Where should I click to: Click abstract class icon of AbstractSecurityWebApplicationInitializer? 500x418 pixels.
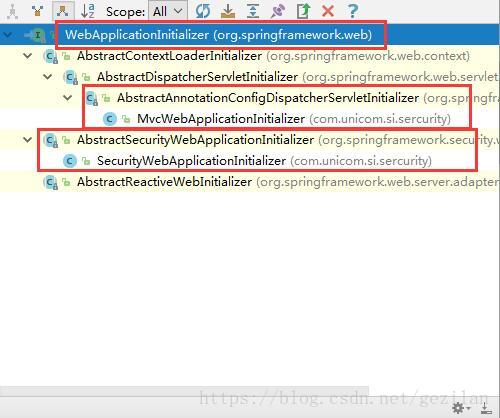tap(50, 140)
